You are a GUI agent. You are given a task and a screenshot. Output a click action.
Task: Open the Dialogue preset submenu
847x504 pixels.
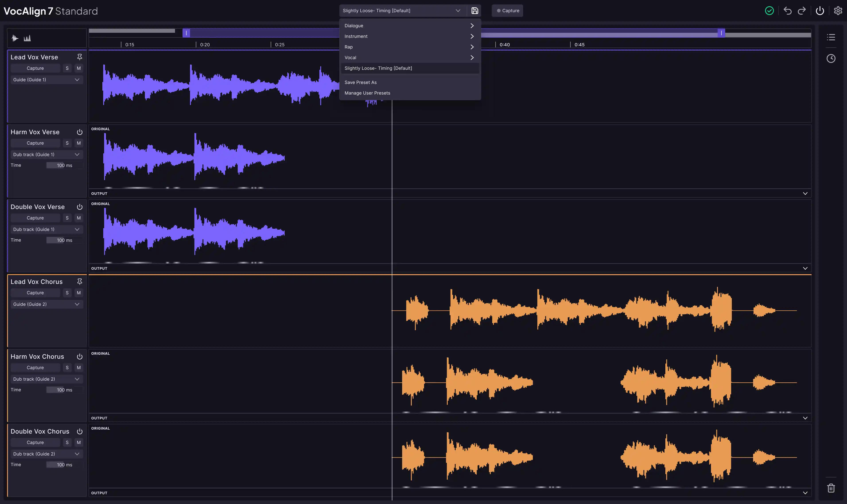point(410,25)
